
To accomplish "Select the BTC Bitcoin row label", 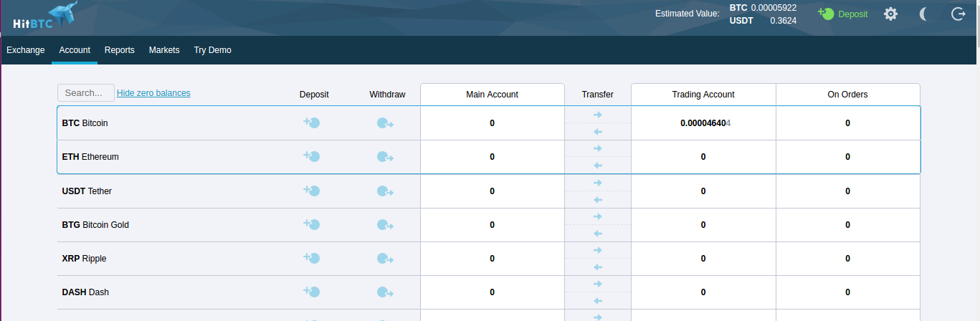I will click(85, 123).
